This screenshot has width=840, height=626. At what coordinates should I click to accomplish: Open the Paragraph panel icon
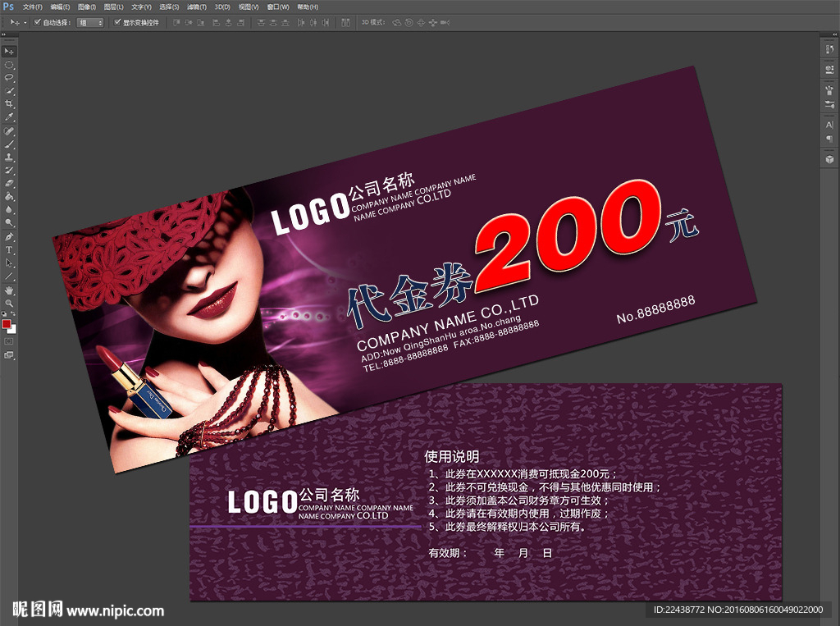coord(829,139)
